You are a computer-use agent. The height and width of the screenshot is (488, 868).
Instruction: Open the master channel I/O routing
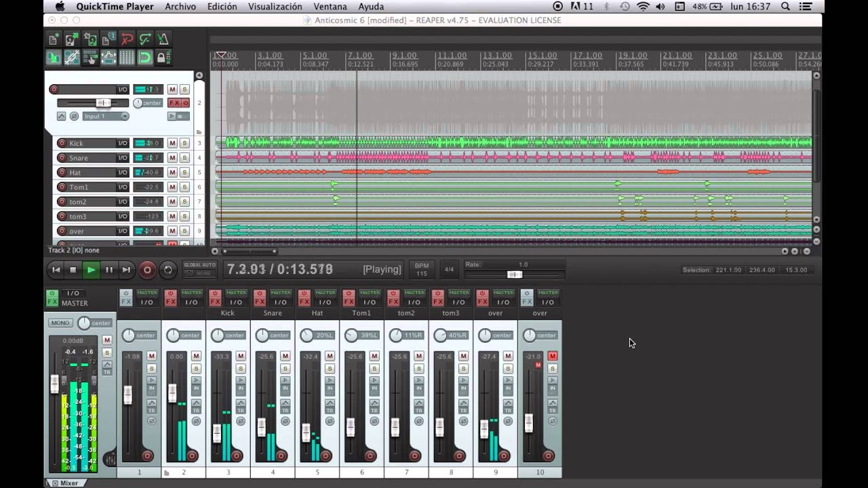pos(74,293)
